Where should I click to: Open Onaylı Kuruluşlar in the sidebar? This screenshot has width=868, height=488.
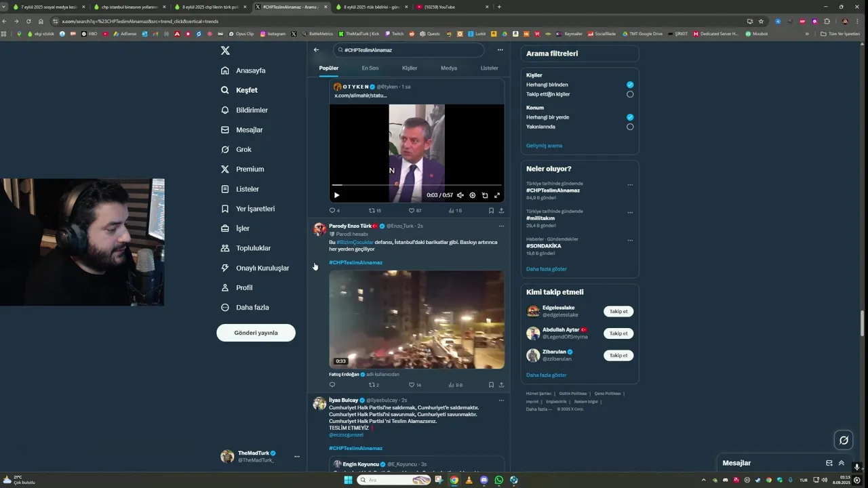click(255, 268)
